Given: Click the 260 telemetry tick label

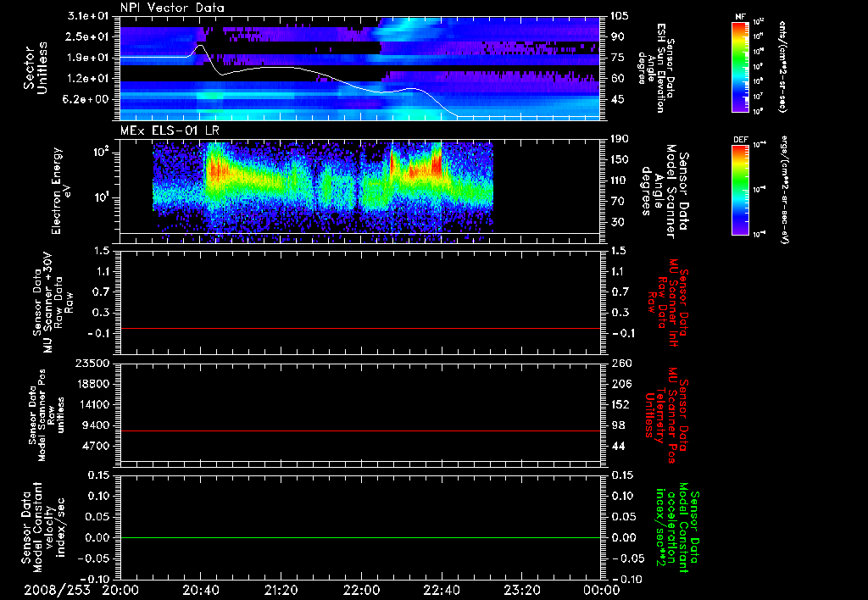Looking at the screenshot, I should [620, 363].
